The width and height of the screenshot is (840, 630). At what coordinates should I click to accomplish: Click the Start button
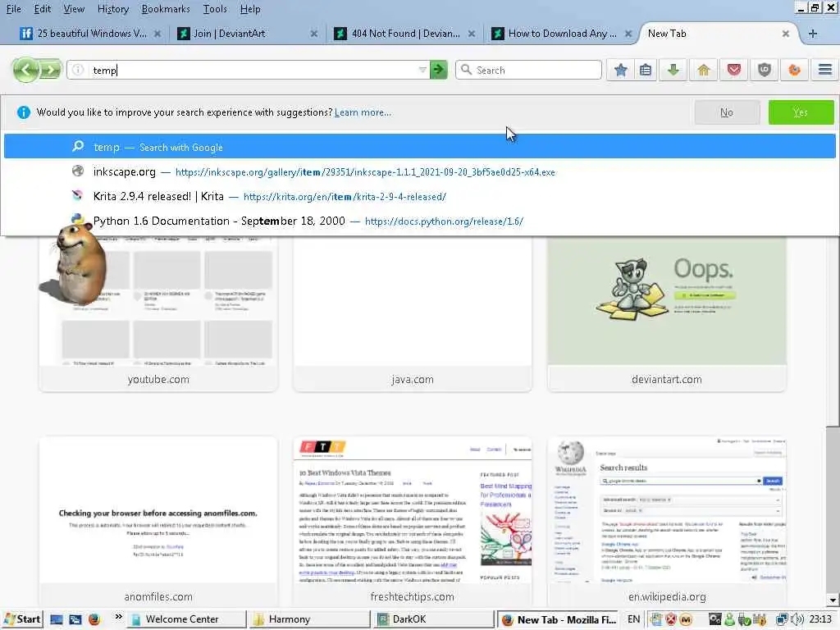tap(22, 619)
